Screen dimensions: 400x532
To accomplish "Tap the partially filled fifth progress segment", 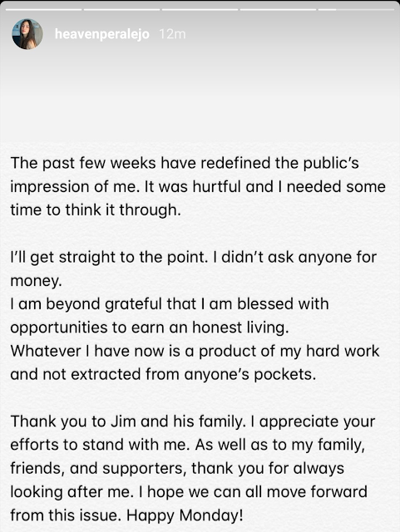I will point(356,9).
